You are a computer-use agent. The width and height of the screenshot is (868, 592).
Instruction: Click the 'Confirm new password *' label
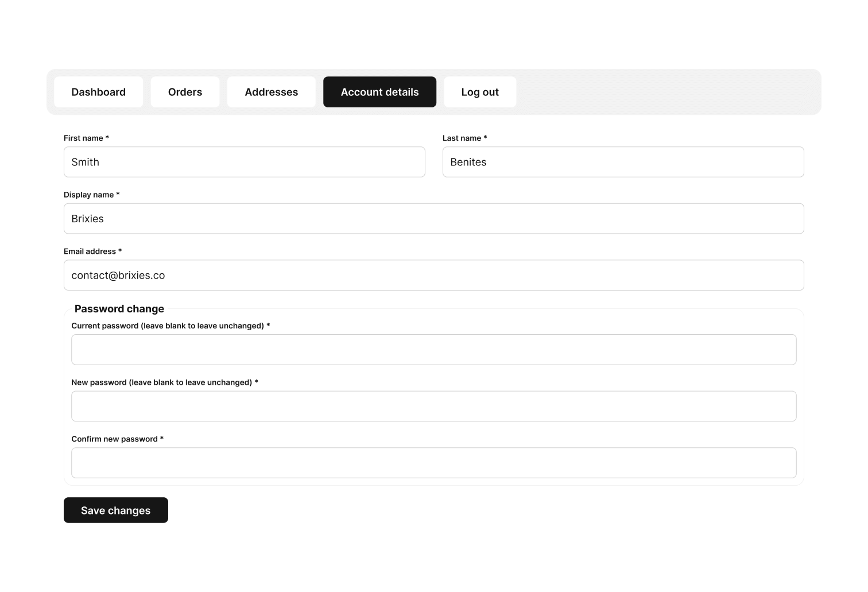(x=118, y=439)
